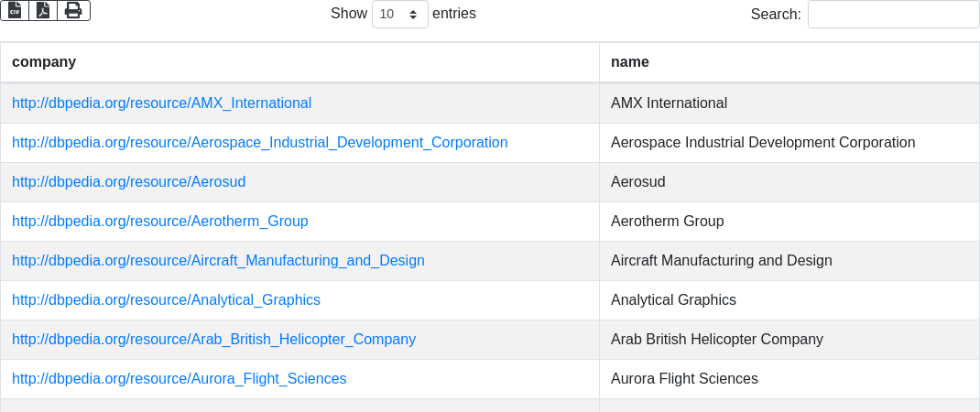Screen dimensions: 980x412
Task: Open Aerospace_Industrial_Development_Corporation resource link
Action: (259, 143)
